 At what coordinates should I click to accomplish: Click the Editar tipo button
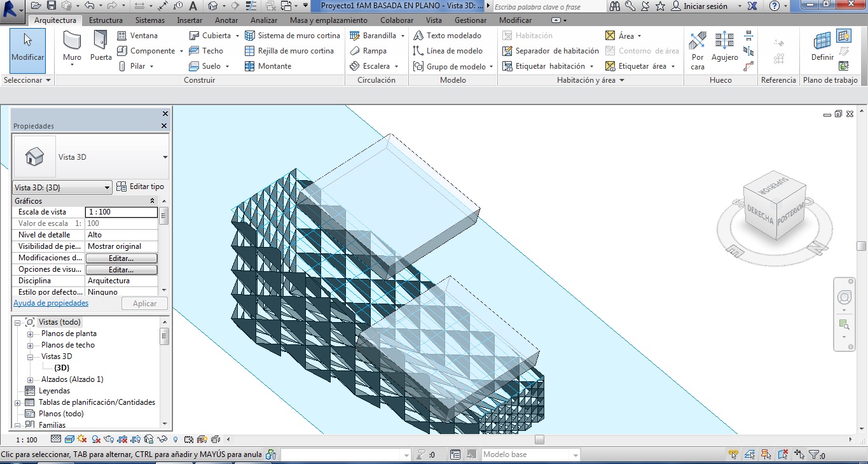coord(141,186)
